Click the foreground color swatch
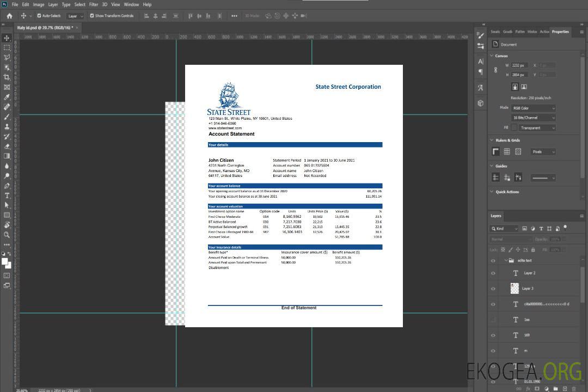The image size is (588, 392). pos(5,261)
